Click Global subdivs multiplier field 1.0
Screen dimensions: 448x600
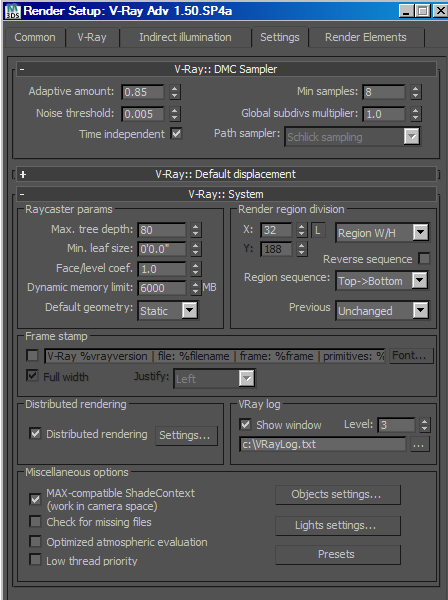point(384,114)
